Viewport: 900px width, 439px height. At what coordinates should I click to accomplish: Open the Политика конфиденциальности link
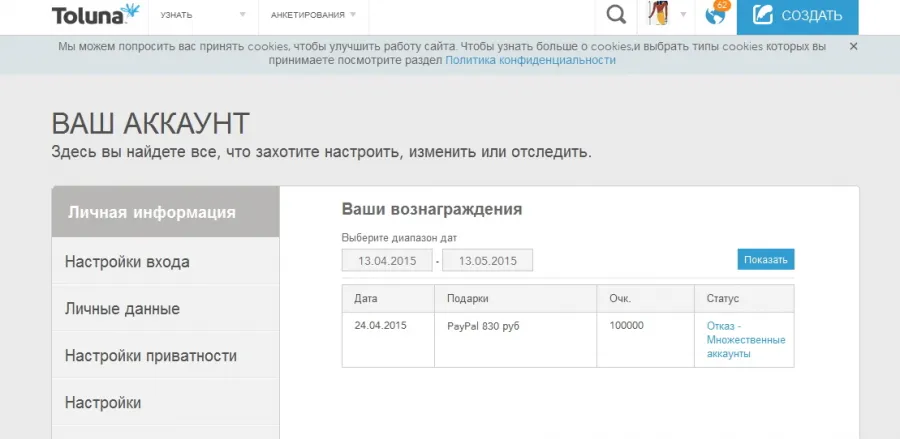click(530, 60)
